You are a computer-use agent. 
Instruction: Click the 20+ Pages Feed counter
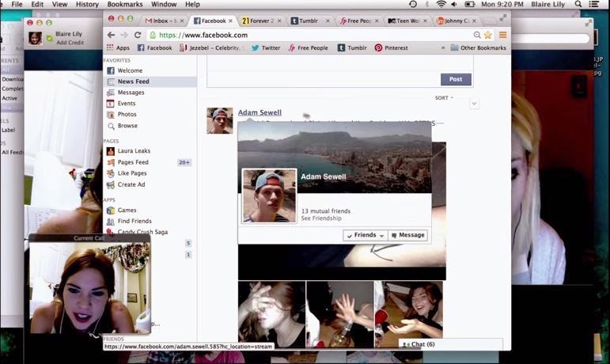point(184,162)
